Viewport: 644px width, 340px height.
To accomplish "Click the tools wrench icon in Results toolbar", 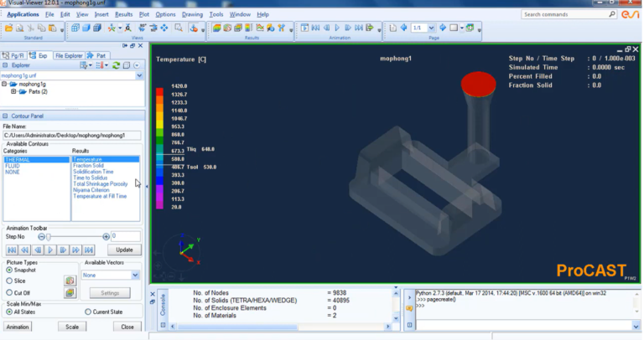I will 282,28.
